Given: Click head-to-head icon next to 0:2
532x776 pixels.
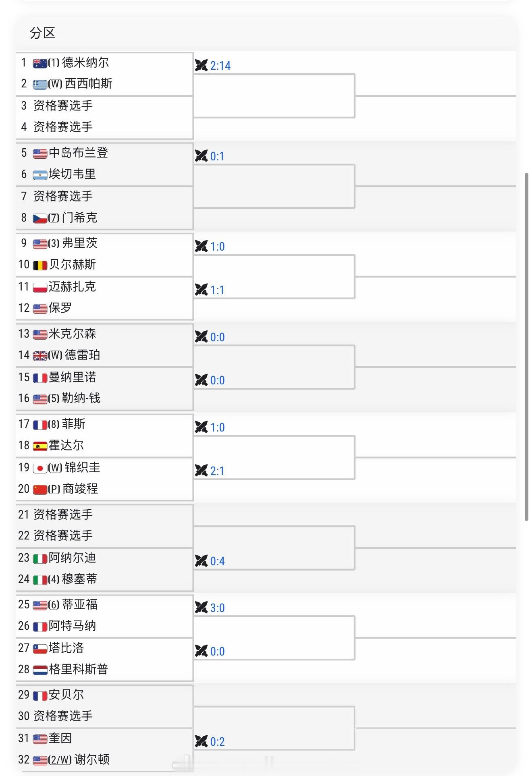Looking at the screenshot, I should (x=201, y=741).
